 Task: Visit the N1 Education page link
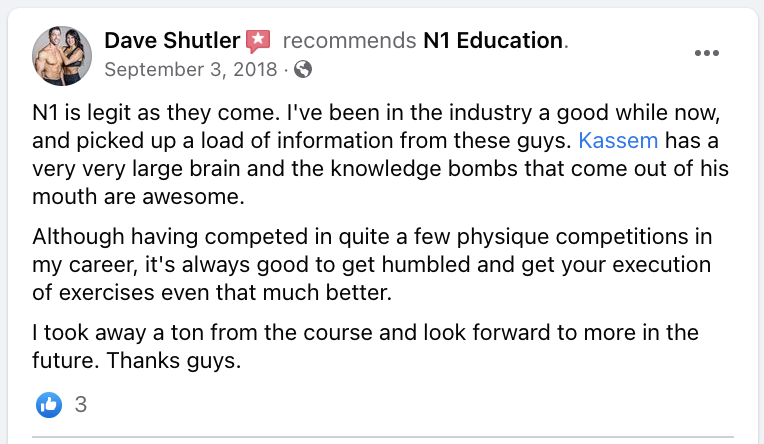(493, 40)
